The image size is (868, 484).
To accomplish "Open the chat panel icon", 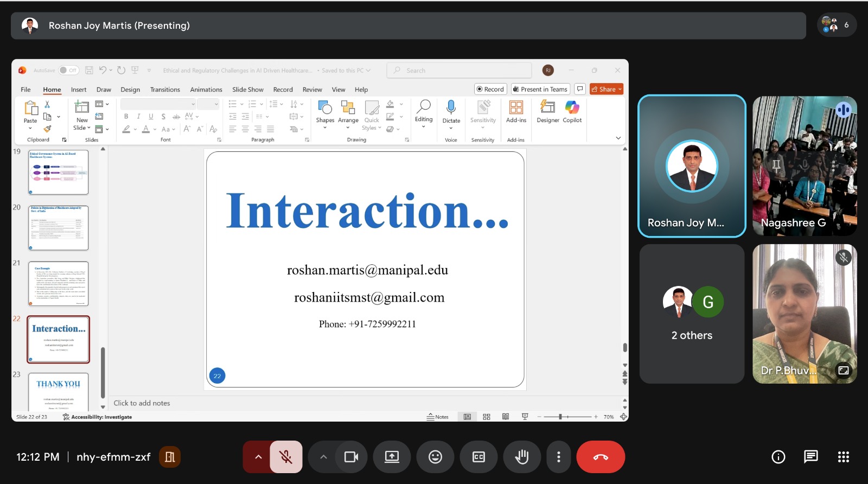I will (x=810, y=457).
